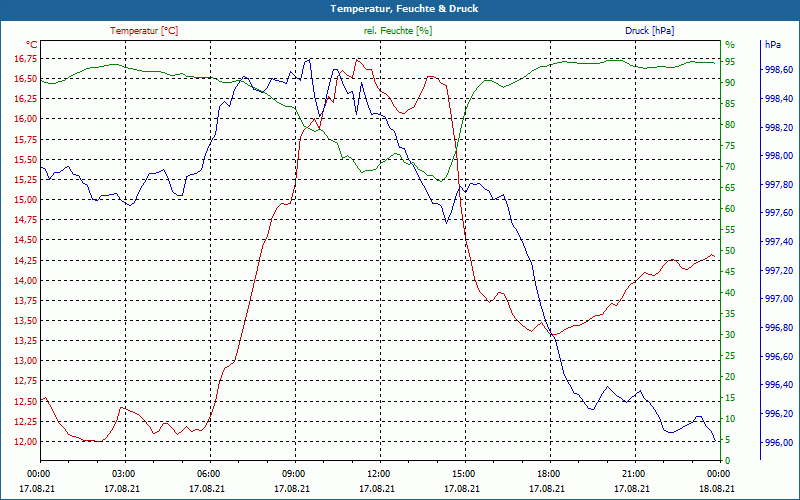Click the 15,00 temperature axis value
Image resolution: width=800 pixels, height=500 pixels.
(x=26, y=199)
